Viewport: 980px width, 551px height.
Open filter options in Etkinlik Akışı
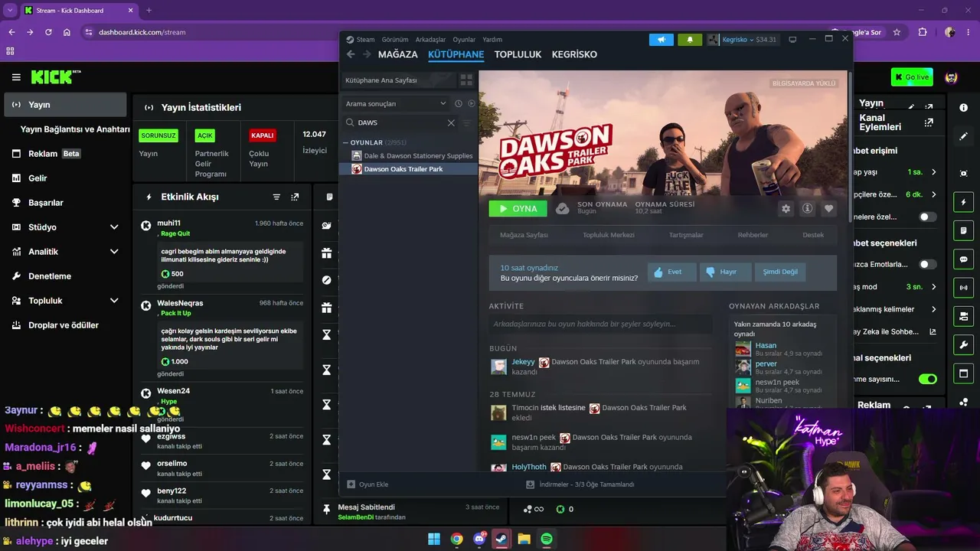tap(276, 197)
